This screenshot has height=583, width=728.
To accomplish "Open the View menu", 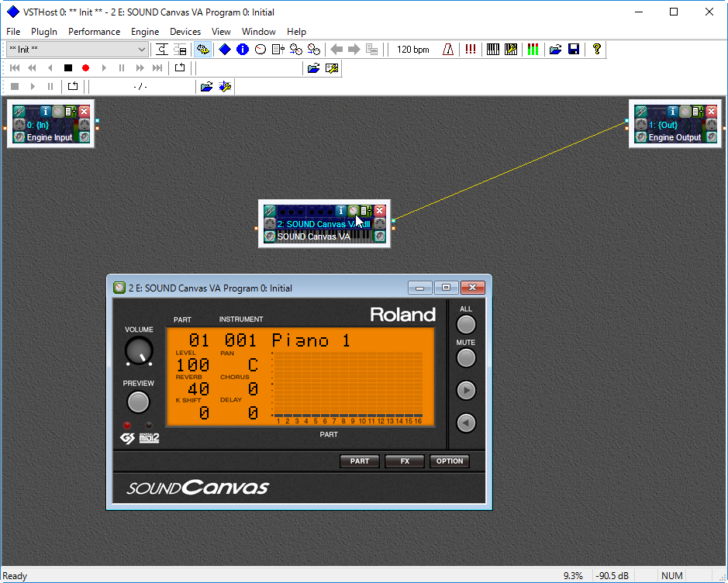I will click(221, 32).
